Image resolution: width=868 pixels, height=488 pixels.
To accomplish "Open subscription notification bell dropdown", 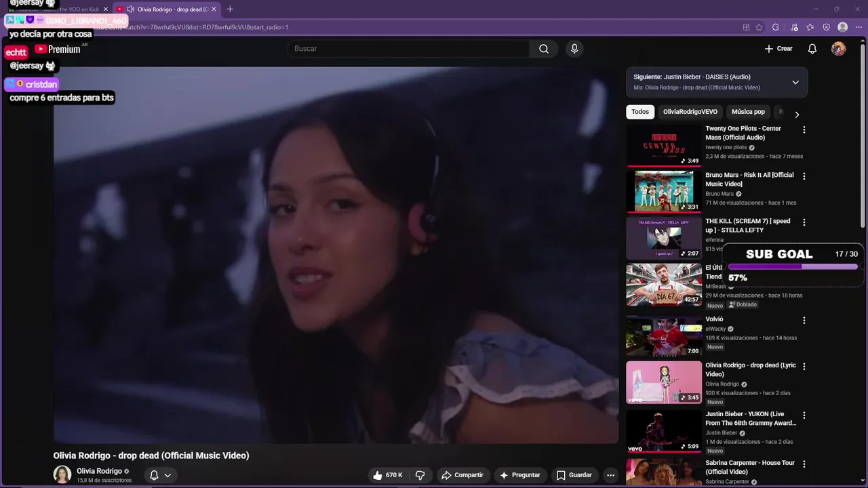I will pyautogui.click(x=160, y=475).
